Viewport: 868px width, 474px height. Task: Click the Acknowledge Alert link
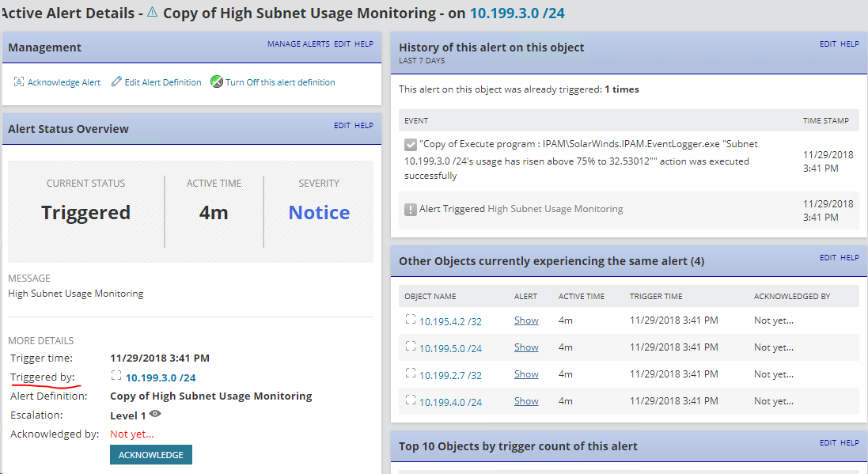point(64,82)
